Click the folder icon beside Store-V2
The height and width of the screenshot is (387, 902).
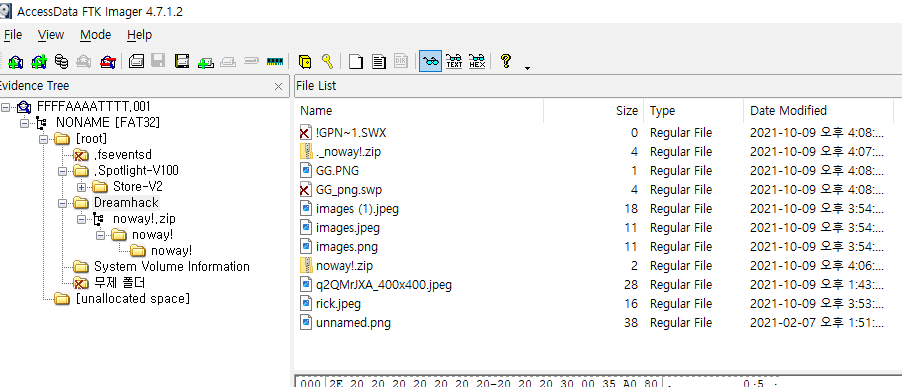point(100,187)
